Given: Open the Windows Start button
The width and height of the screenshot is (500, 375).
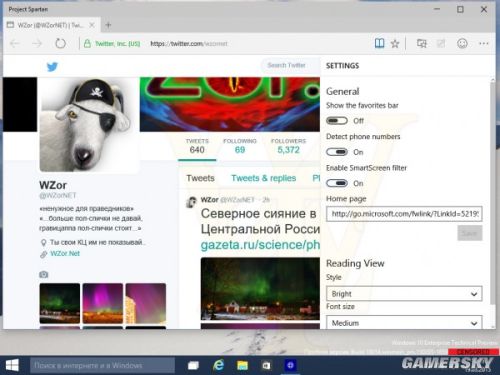Looking at the screenshot, I should tap(12, 365).
